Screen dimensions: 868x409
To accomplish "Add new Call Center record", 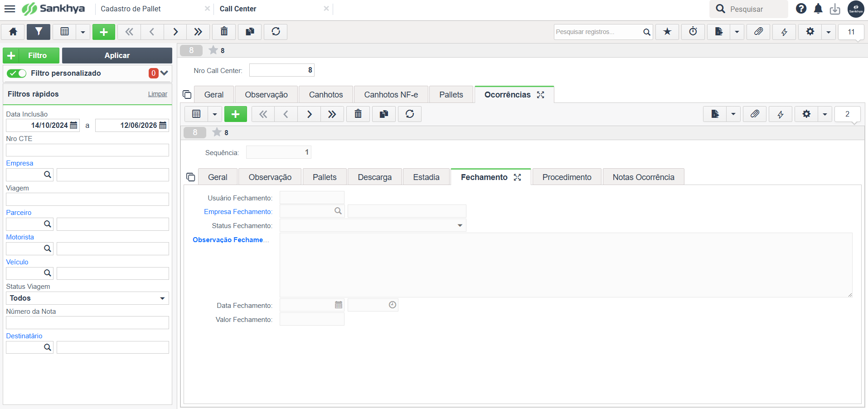I will point(104,32).
